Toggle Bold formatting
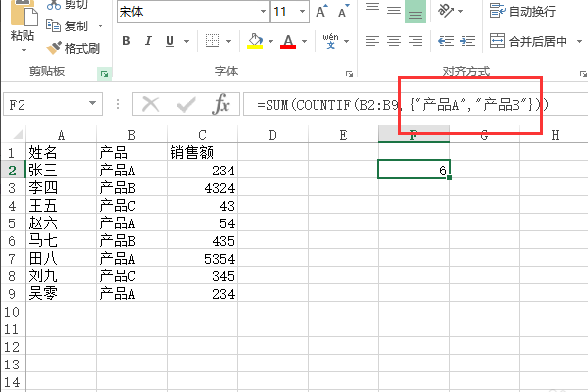The height and width of the screenshot is (392, 588). 126,41
